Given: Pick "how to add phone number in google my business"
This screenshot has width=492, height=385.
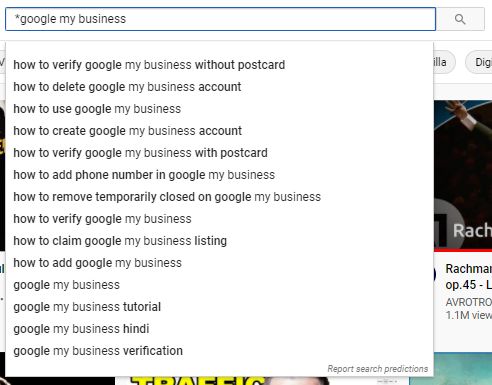Looking at the screenshot, I should tap(219, 175).
